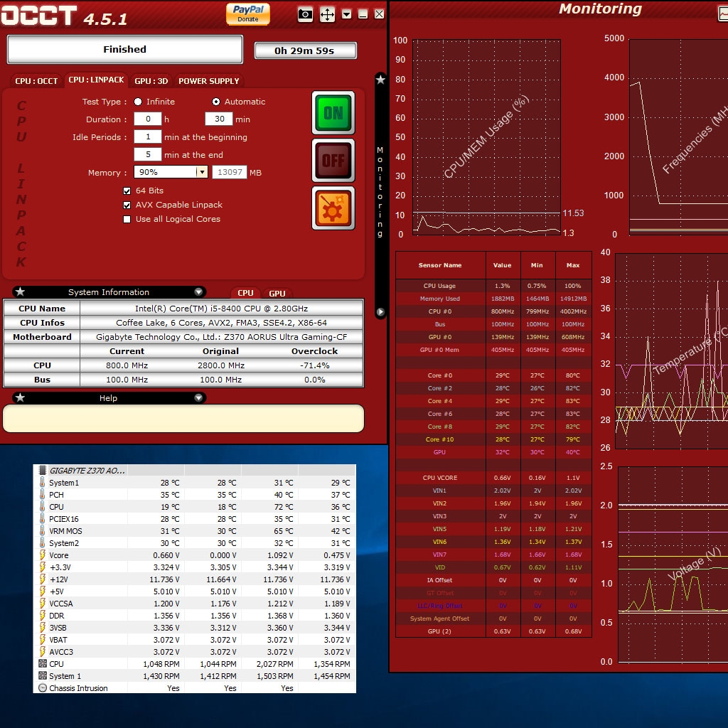
Task: Select the Automatic test type radio button
Action: [216, 102]
